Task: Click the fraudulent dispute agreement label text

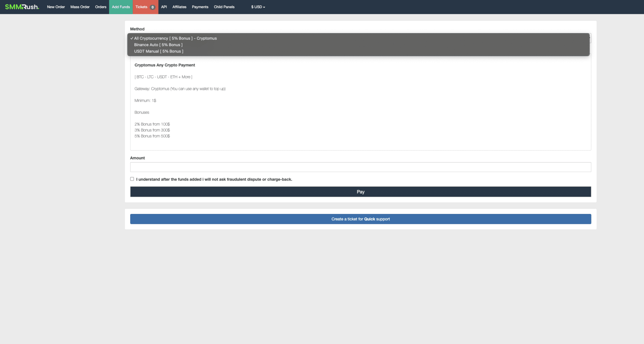Action: (x=214, y=179)
